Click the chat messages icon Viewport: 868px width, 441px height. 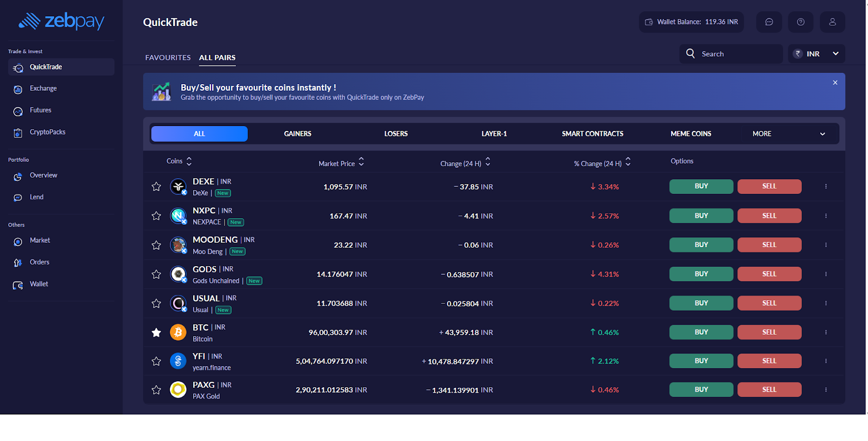[769, 22]
